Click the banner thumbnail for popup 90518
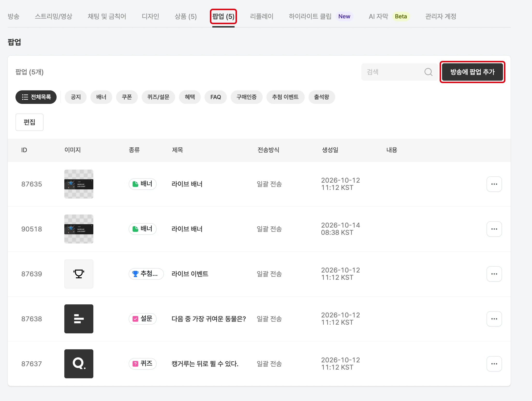This screenshot has width=532, height=401. click(x=79, y=229)
